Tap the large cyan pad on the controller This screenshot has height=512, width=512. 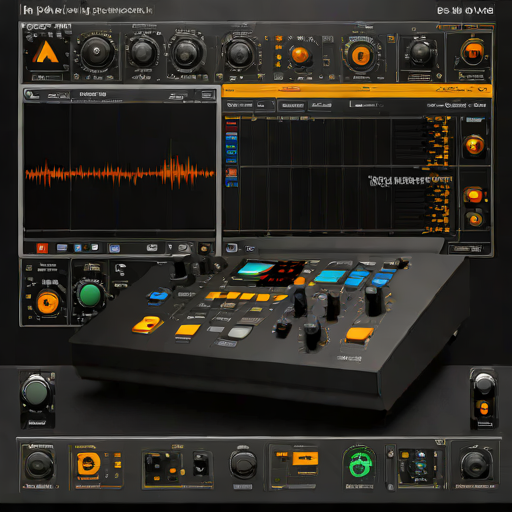(x=331, y=276)
